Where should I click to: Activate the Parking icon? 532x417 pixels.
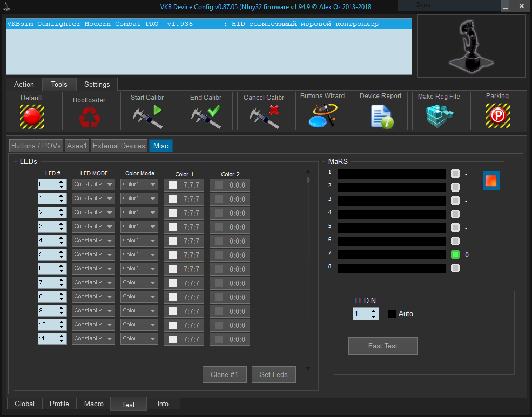pyautogui.click(x=498, y=115)
